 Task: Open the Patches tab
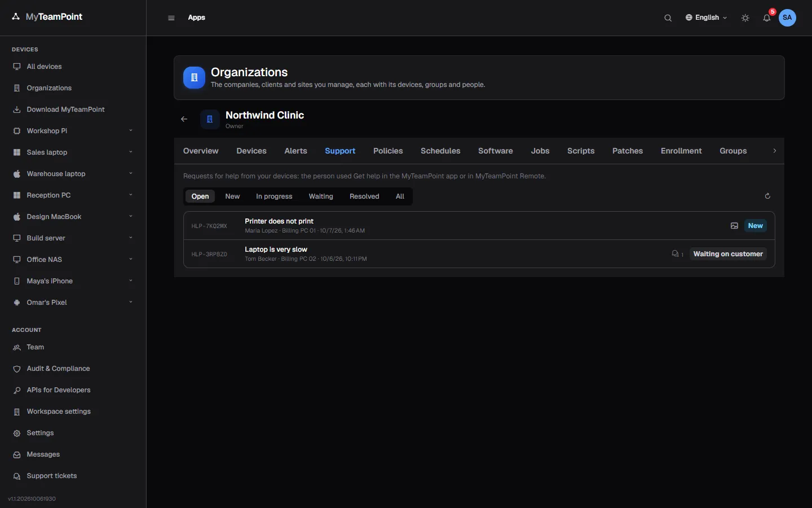point(628,151)
